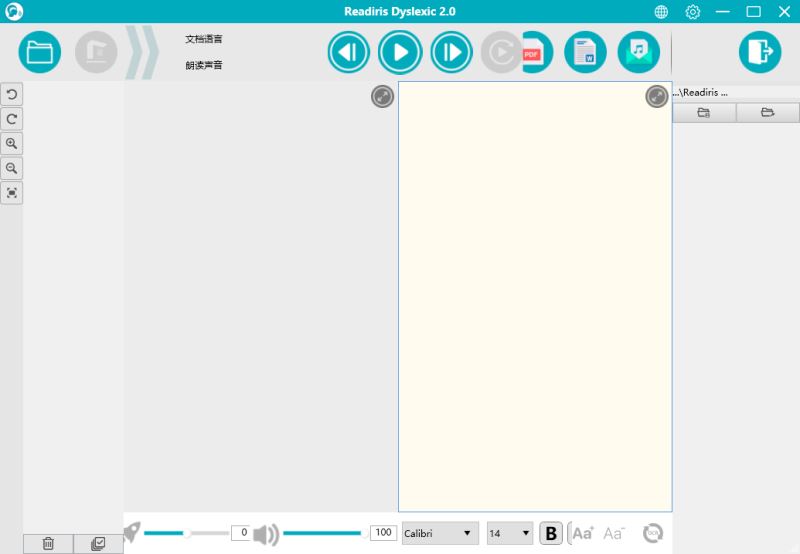Export as audio file via music envelope icon
800x554 pixels.
click(638, 52)
